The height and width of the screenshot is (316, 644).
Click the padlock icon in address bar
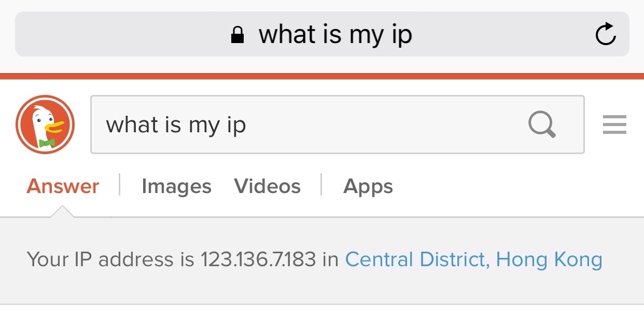236,34
